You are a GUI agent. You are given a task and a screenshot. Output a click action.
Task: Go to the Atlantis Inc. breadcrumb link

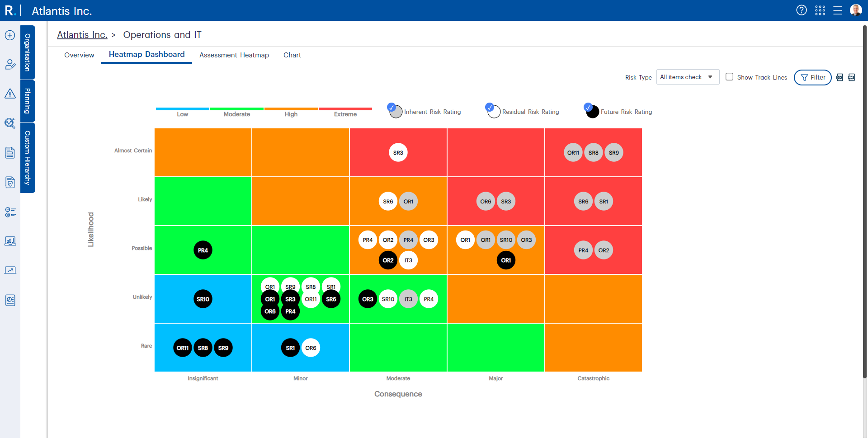tap(82, 35)
